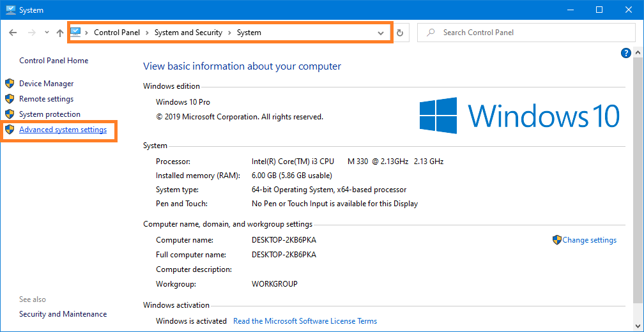
Task: Click the View basic information heading
Action: coord(242,66)
